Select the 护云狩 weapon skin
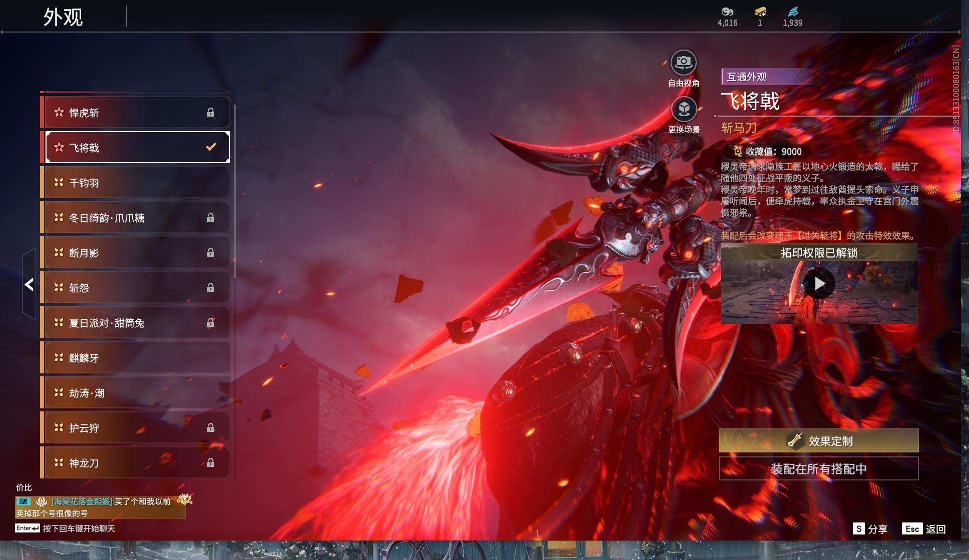969x560 pixels. click(135, 428)
